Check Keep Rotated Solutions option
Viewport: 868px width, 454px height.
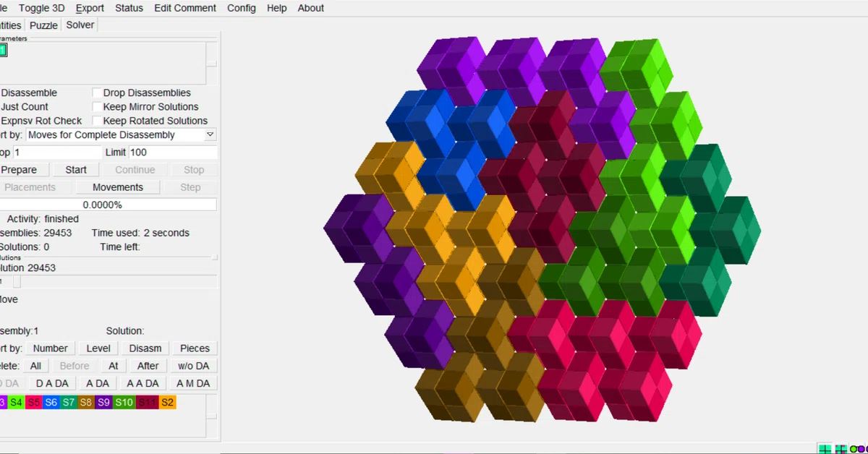coord(97,121)
